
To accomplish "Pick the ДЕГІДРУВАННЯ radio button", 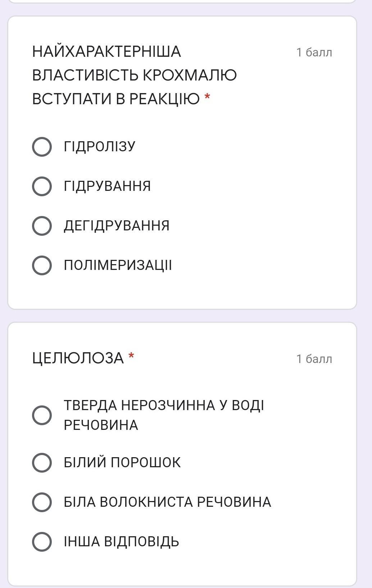I will click(42, 226).
